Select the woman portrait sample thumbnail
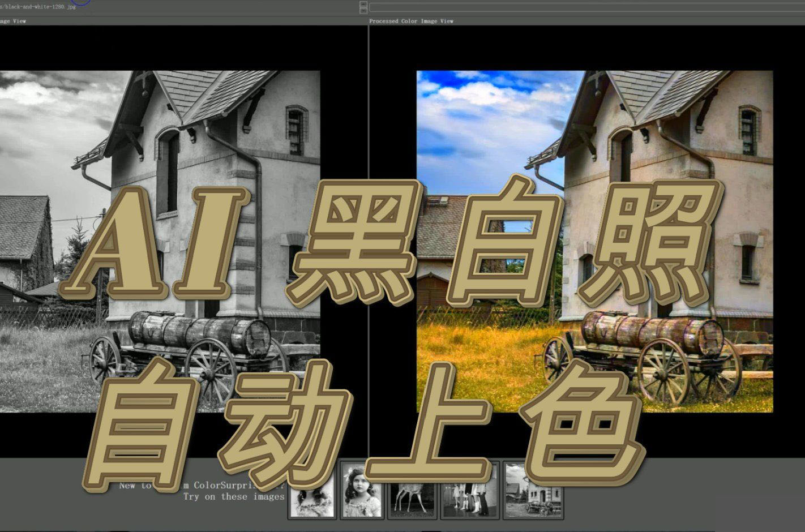 pos(311,501)
